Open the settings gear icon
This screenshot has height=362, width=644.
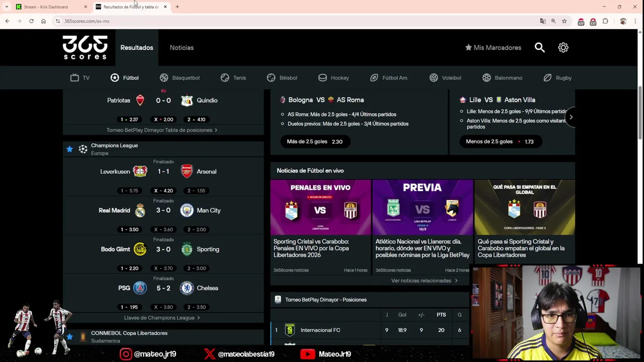coord(563,48)
